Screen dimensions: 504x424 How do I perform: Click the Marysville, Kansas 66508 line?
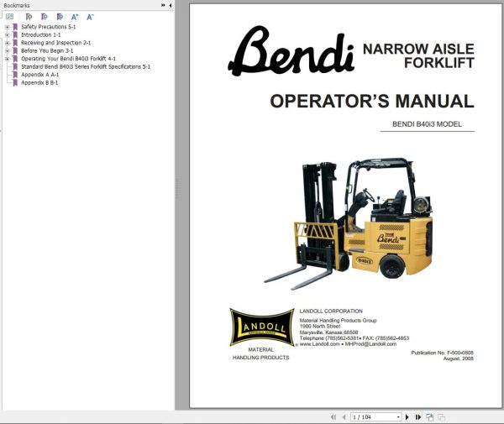click(x=328, y=332)
